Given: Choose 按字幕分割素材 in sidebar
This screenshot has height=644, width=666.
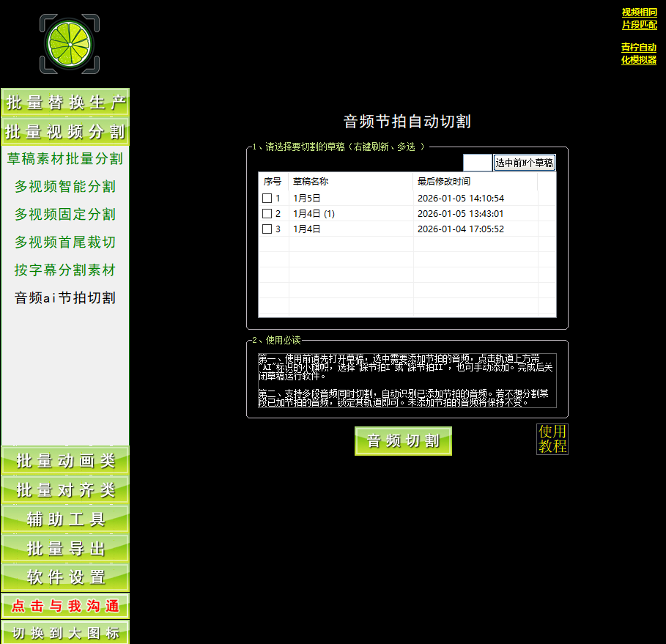Looking at the screenshot, I should tap(65, 270).
